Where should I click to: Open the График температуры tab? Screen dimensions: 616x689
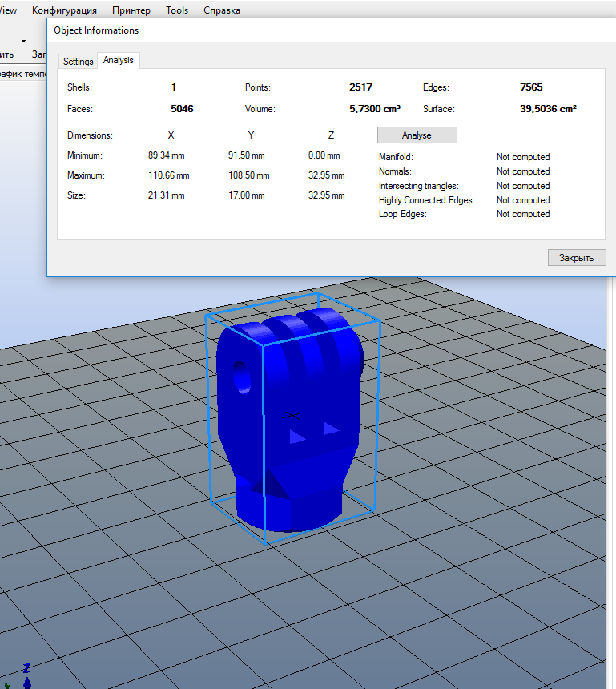22,73
